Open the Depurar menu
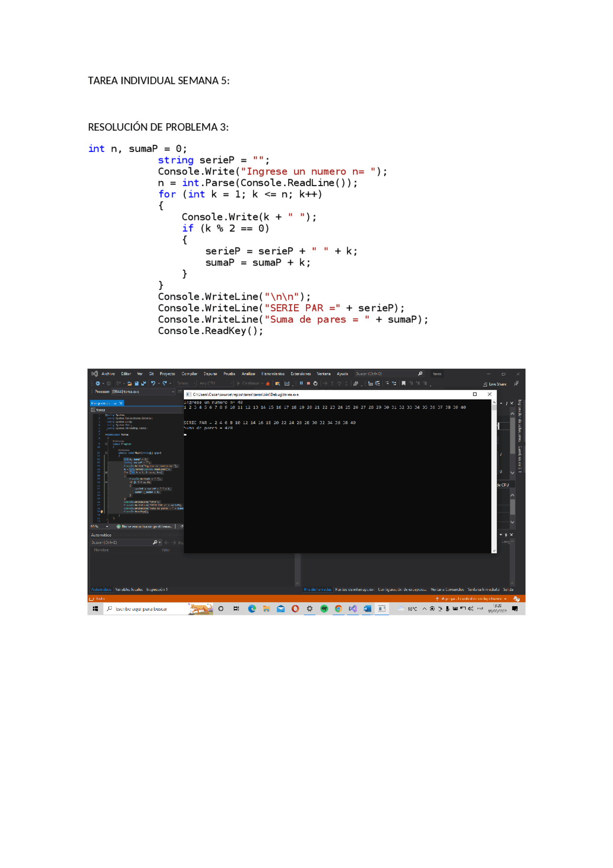613x868 pixels. coord(210,374)
